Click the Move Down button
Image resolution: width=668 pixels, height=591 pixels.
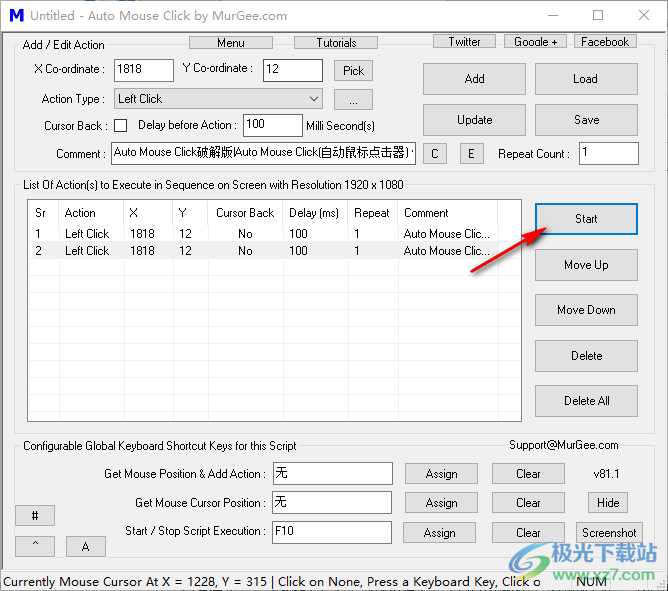tap(586, 310)
